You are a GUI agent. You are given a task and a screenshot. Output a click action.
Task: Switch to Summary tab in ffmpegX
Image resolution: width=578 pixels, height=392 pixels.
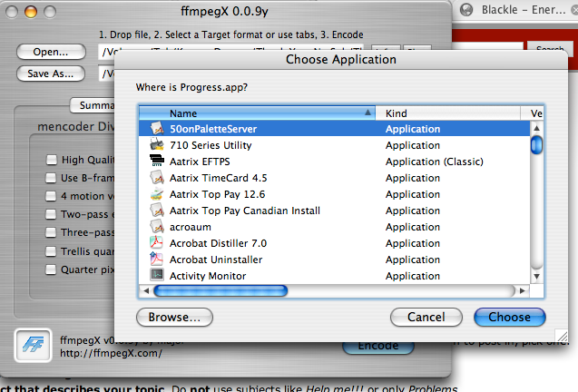pyautogui.click(x=93, y=105)
